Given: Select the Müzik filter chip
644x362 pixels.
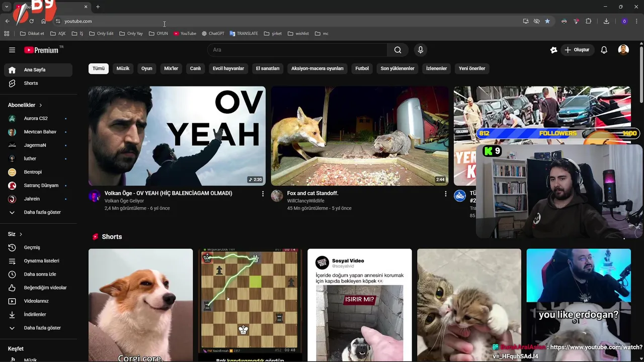Looking at the screenshot, I should (123, 68).
